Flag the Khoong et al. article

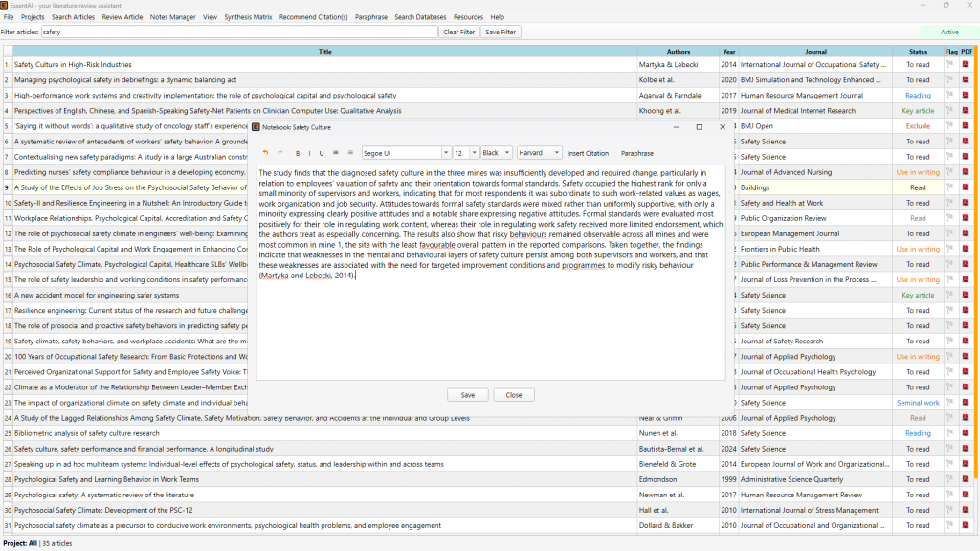[950, 111]
